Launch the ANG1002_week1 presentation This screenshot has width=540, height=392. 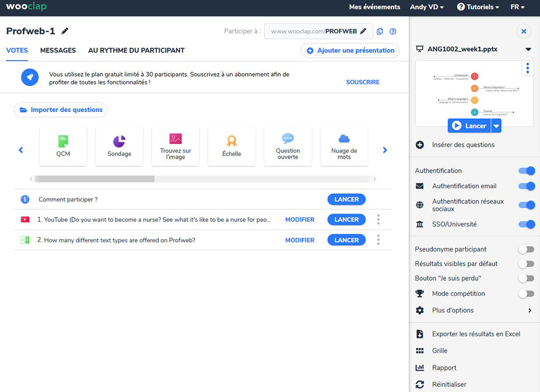pyautogui.click(x=470, y=126)
